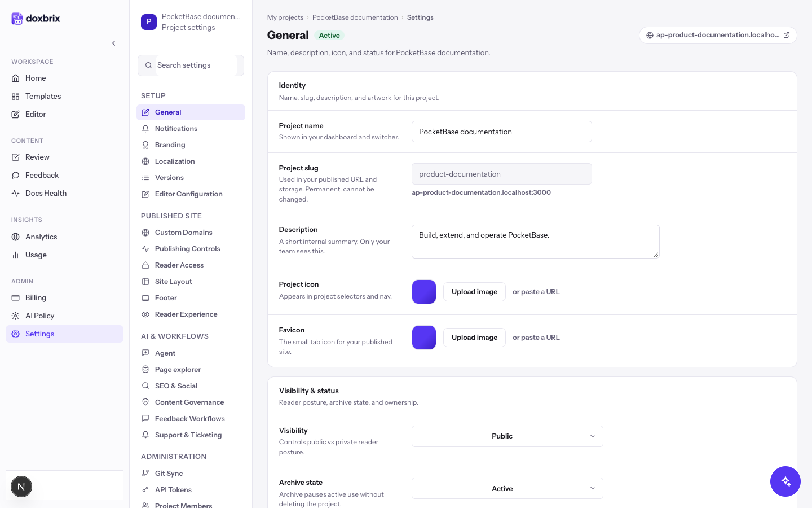812x508 pixels.
Task: Click the Page explorer database icon
Action: coord(145,370)
